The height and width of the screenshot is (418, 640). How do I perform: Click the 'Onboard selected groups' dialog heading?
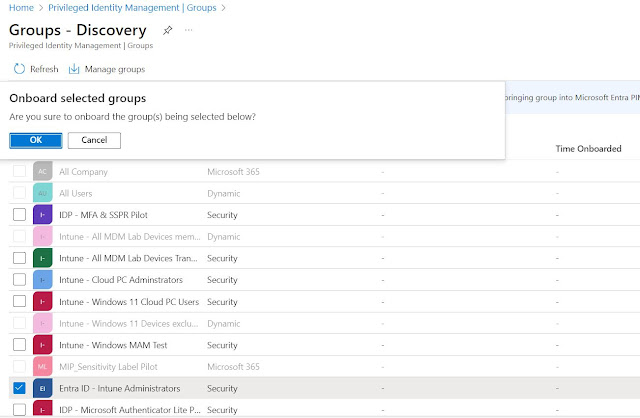click(x=78, y=98)
